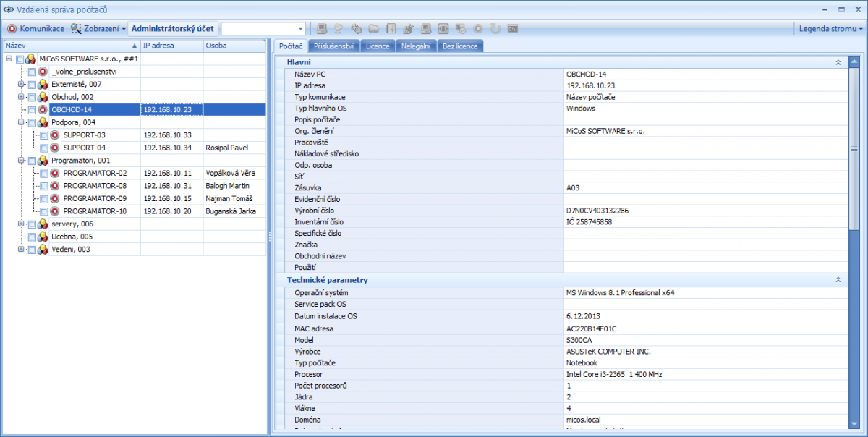Click the circular refresh arrow toolbar icon

[495, 29]
